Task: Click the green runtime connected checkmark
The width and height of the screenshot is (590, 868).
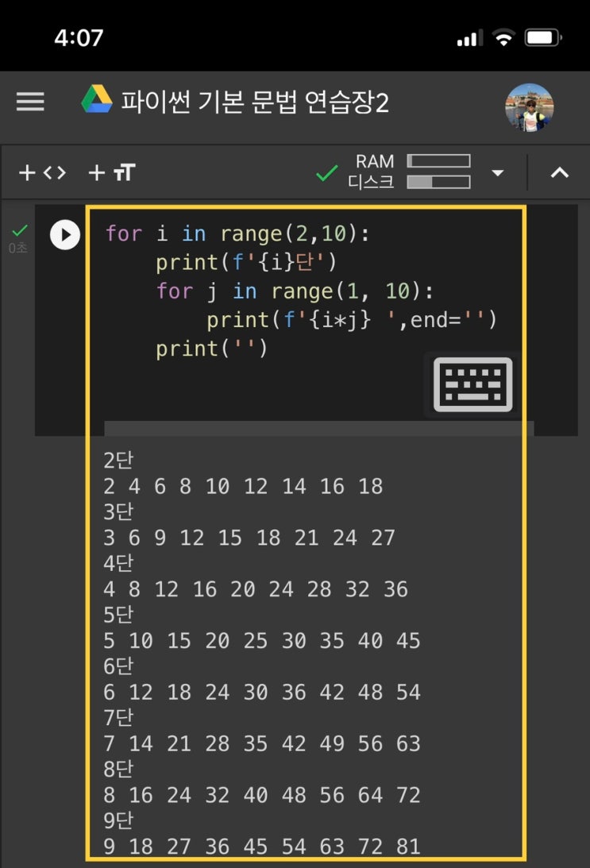Action: (x=326, y=172)
